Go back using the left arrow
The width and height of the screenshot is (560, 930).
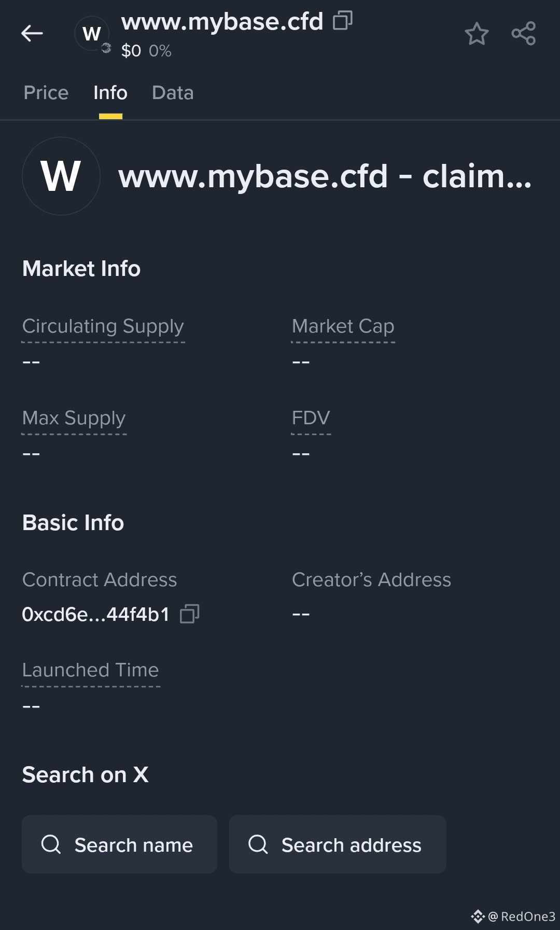coord(32,34)
